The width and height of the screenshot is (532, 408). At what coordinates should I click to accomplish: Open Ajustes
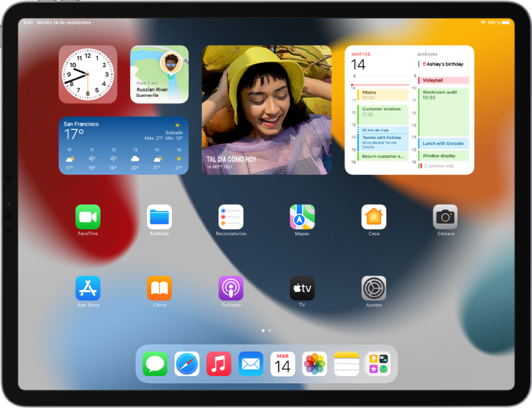coord(373,289)
